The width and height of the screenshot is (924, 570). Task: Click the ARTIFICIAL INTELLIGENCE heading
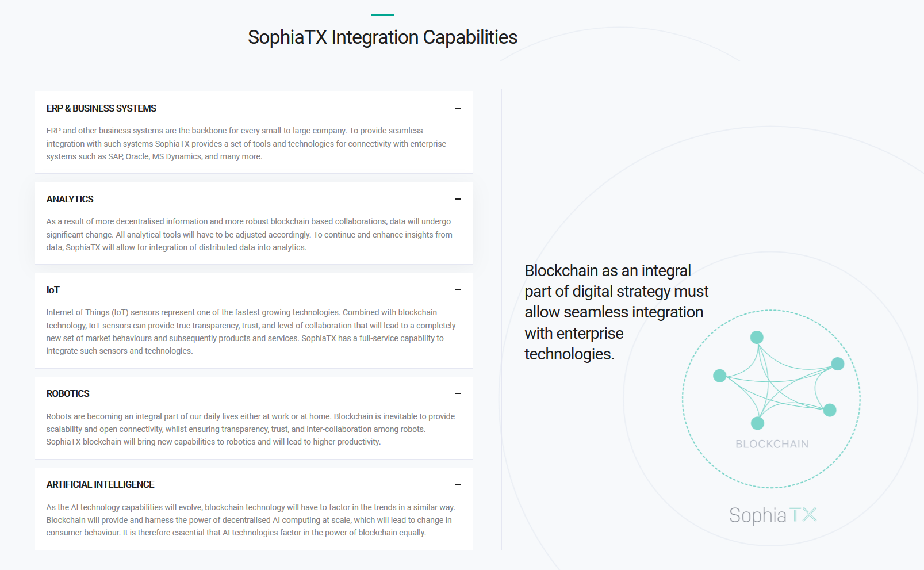pyautogui.click(x=100, y=484)
